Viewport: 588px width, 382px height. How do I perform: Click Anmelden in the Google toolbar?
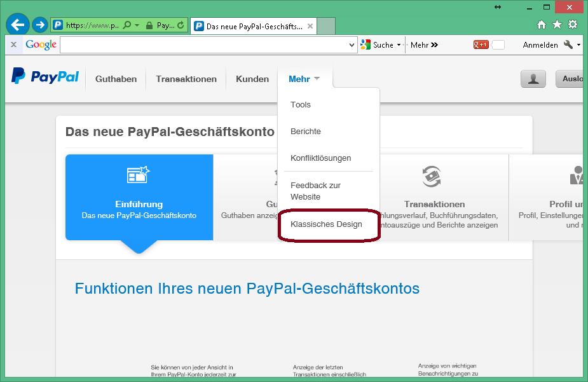click(540, 45)
